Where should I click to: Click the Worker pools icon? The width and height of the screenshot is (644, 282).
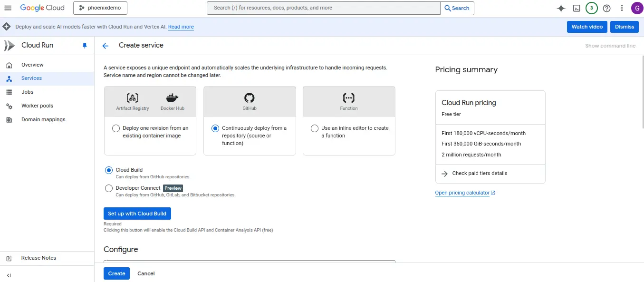click(9, 106)
